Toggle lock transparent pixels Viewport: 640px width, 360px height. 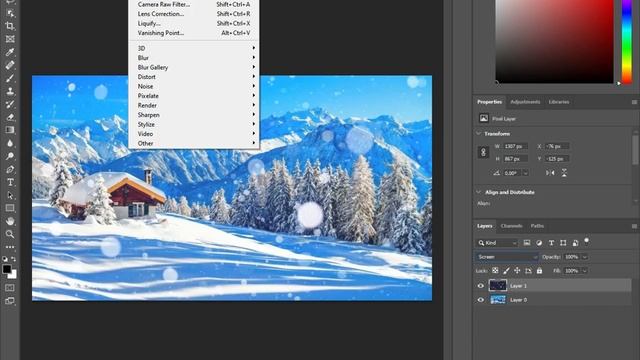point(495,271)
